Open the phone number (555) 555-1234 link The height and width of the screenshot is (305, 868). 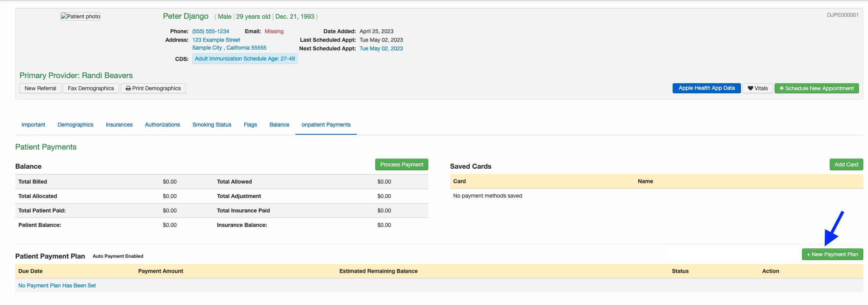(x=211, y=31)
